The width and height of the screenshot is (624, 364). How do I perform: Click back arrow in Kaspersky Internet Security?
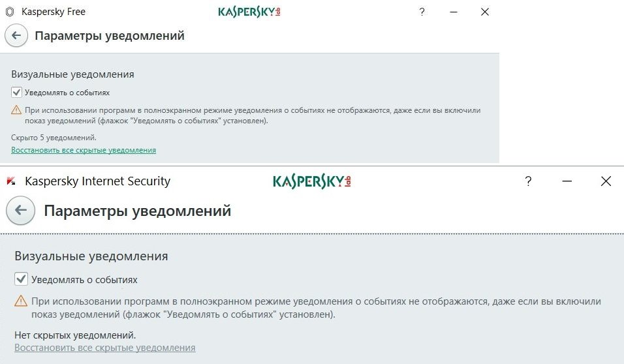(x=21, y=210)
